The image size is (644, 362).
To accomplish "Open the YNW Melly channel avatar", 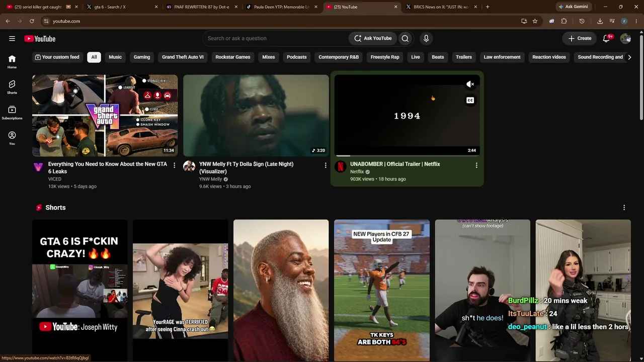I will [189, 166].
